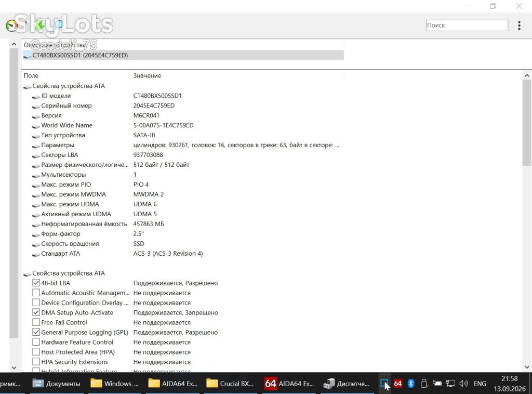Click the snipping tool tray icon

click(384, 384)
